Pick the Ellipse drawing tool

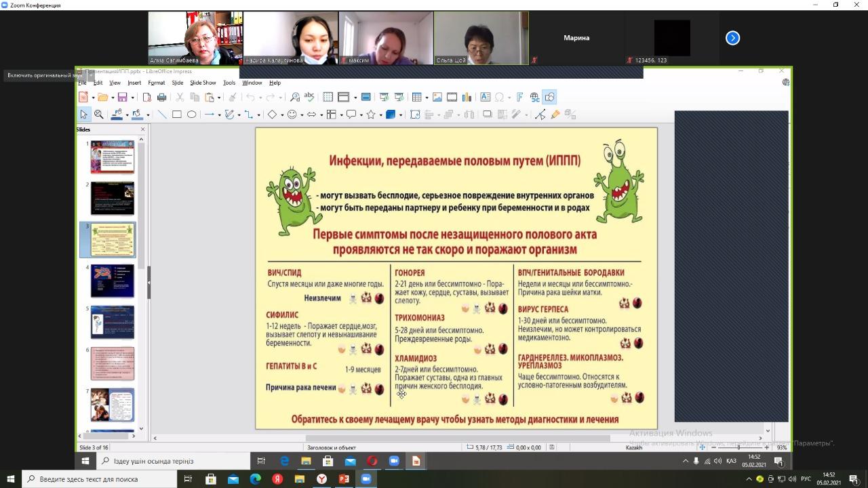(x=191, y=115)
